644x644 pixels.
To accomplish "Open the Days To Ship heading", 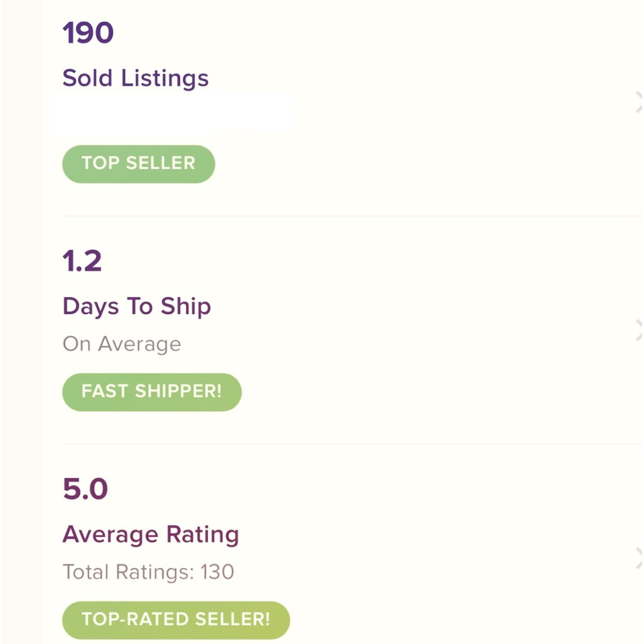I will point(137,307).
